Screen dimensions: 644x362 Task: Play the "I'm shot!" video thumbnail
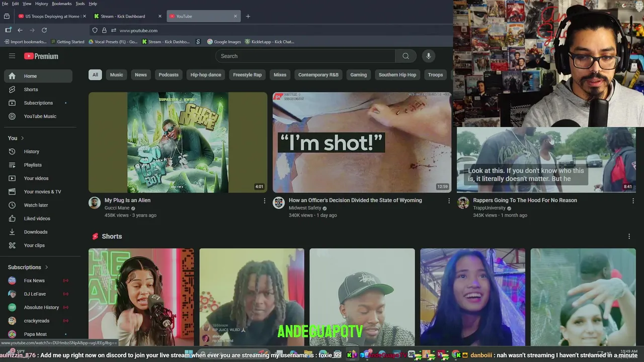[x=362, y=142]
